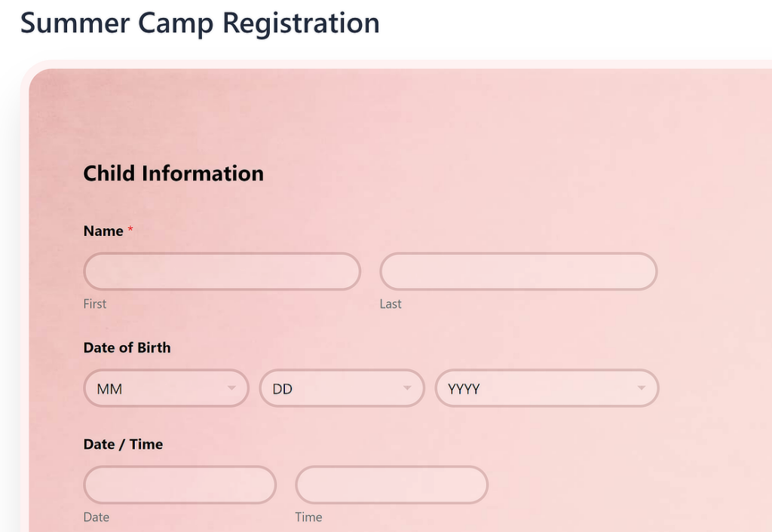The image size is (772, 532).
Task: Click the Last helper label below the name box
Action: point(391,304)
